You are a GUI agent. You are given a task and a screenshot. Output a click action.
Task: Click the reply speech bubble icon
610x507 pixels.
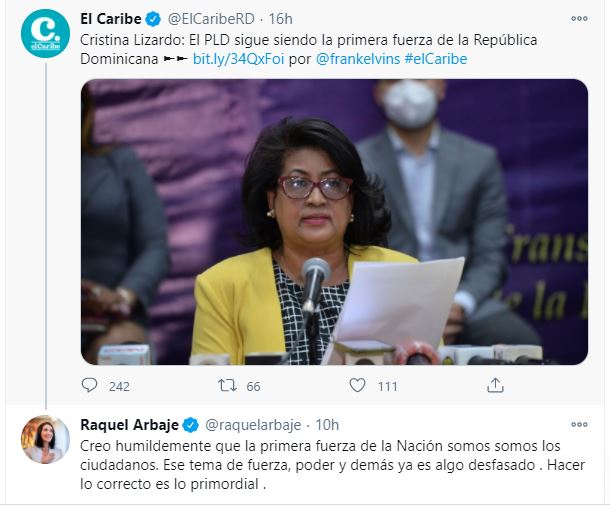click(89, 385)
